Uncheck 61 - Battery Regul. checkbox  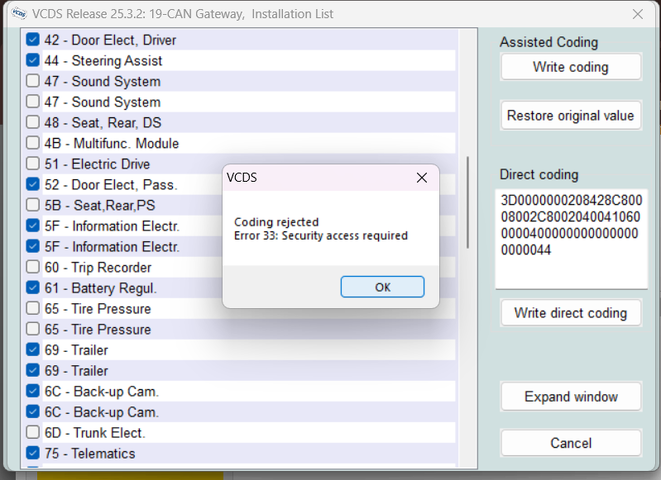click(33, 288)
